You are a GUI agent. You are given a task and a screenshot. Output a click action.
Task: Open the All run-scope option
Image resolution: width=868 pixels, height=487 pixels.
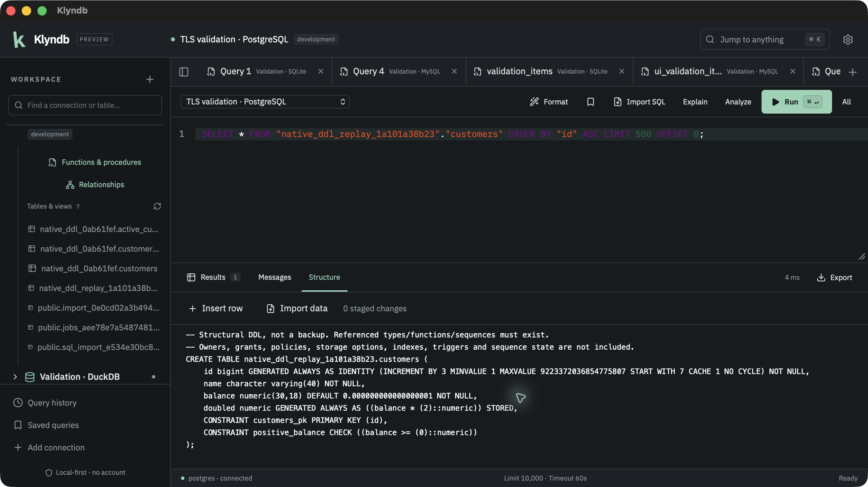coord(846,102)
